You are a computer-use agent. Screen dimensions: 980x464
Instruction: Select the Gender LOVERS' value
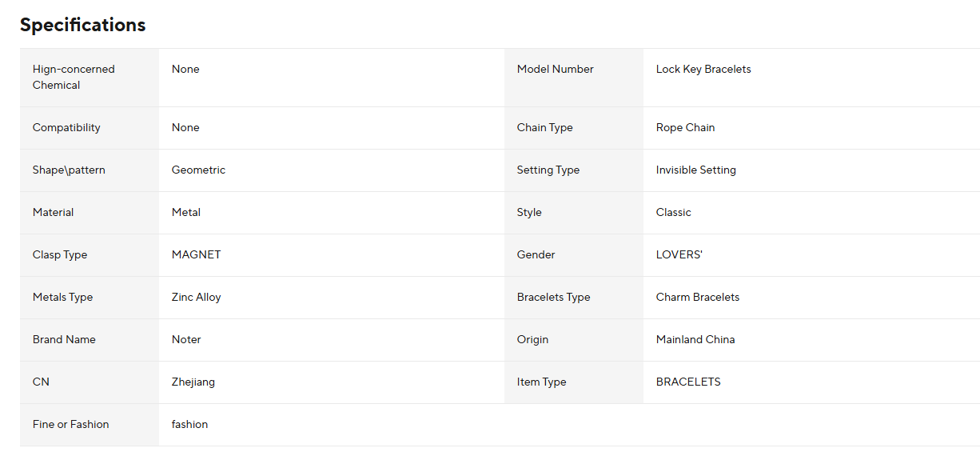(679, 255)
